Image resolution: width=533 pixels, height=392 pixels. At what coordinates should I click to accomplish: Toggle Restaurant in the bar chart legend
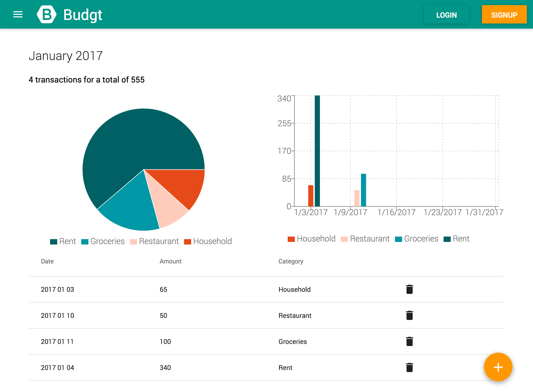pyautogui.click(x=365, y=239)
